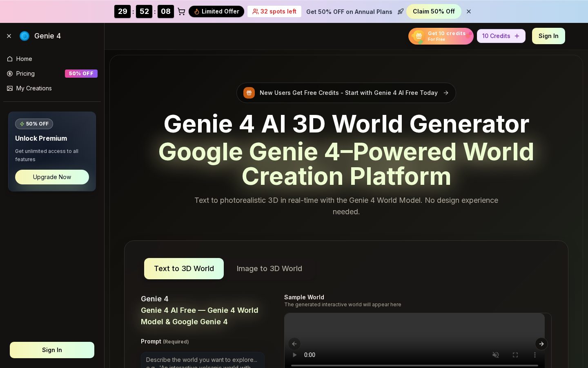Click the Genie 4 logo icon

coord(24,36)
